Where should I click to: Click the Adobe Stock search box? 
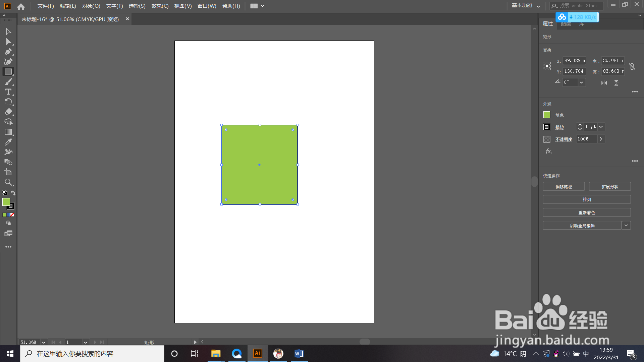[x=577, y=6]
